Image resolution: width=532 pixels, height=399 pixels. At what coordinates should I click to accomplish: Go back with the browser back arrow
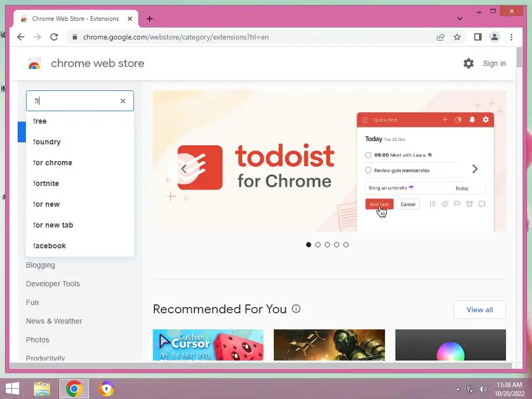point(21,37)
